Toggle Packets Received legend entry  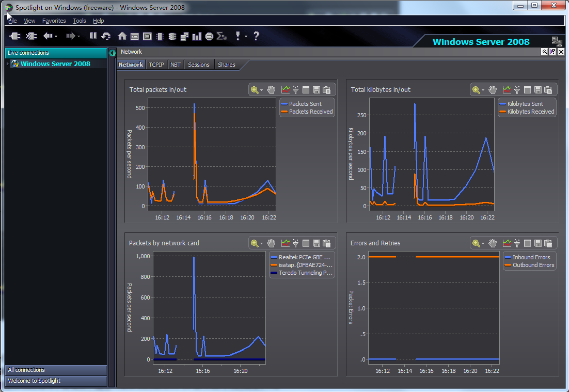307,112
